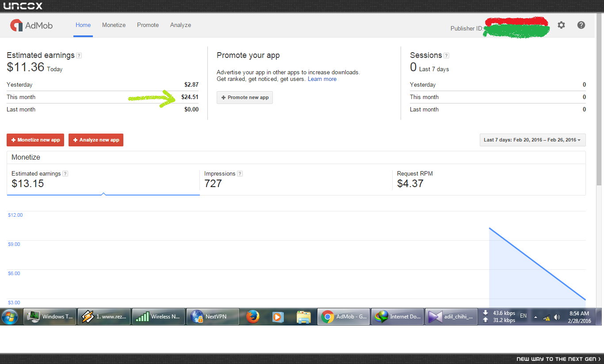This screenshot has width=604, height=364.
Task: Click the Promote new app button
Action: tap(245, 97)
